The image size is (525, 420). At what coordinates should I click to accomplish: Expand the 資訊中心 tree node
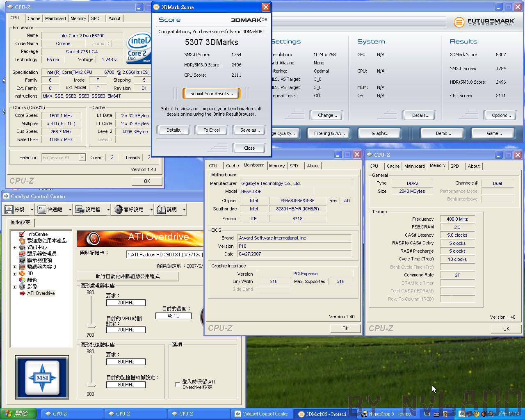[x=15, y=247]
